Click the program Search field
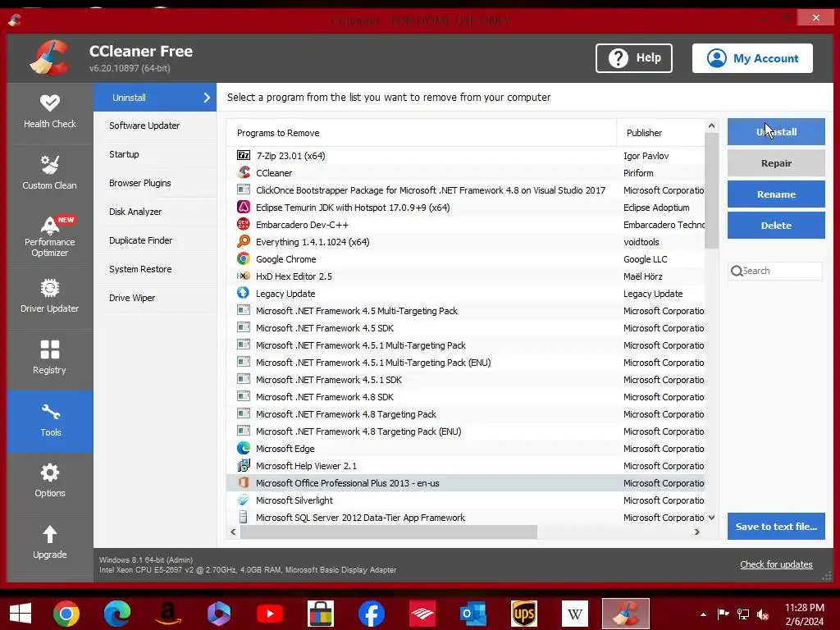 [775, 271]
